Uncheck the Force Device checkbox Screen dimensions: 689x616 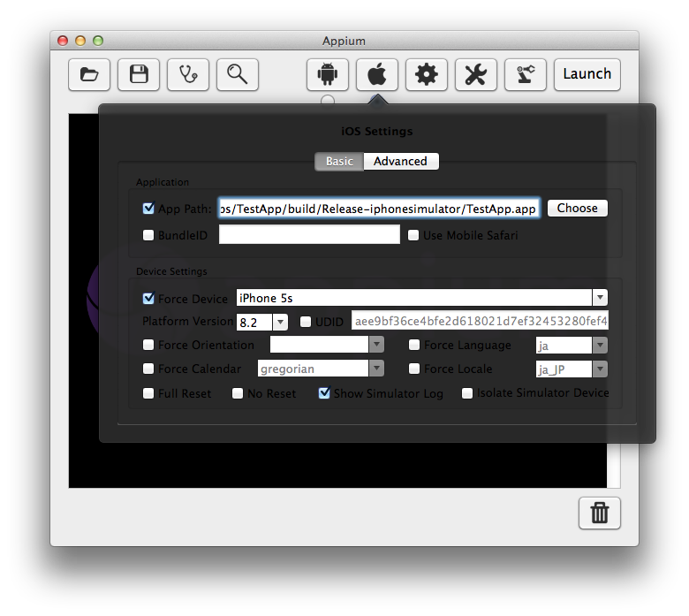(x=148, y=299)
